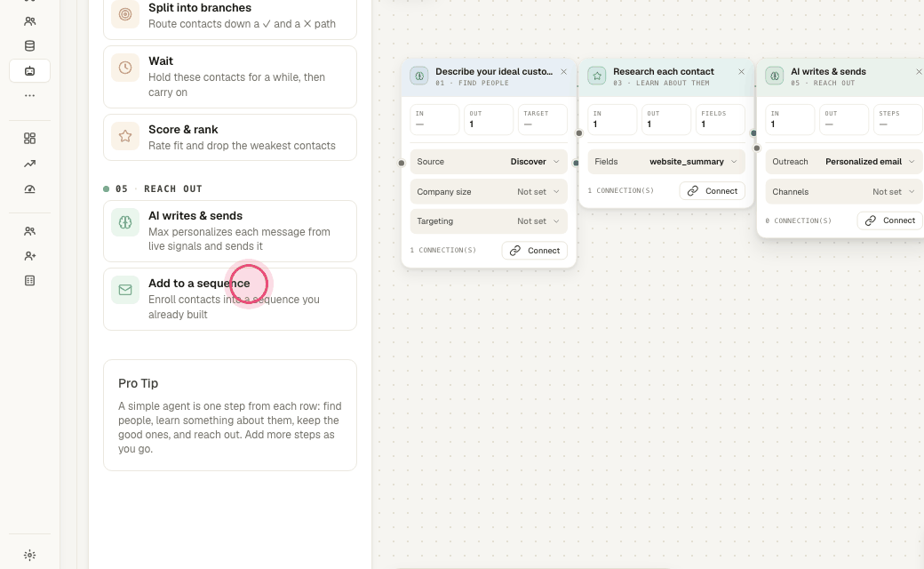Click the add-user plus sidebar icon

(x=29, y=256)
